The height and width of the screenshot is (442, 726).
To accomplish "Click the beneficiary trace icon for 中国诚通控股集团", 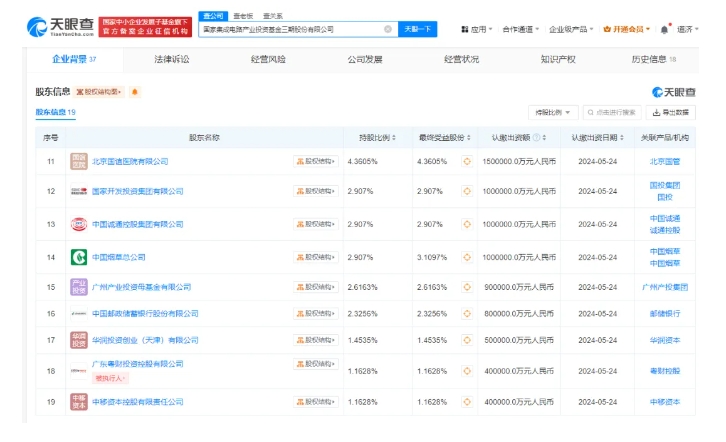I will (467, 224).
